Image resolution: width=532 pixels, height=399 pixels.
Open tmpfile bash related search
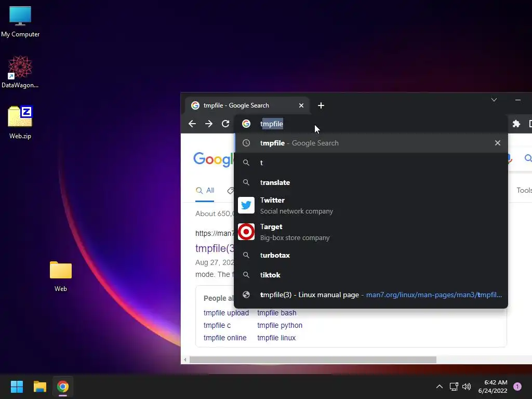(277, 313)
